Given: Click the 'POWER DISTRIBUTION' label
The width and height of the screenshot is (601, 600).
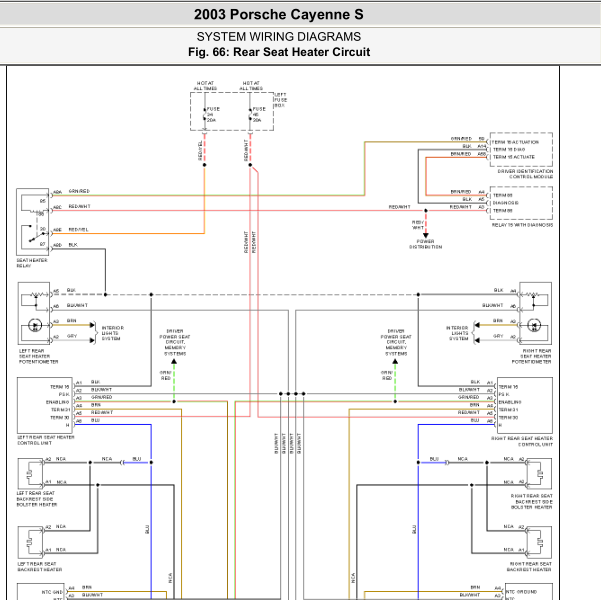Looking at the screenshot, I should click(x=425, y=244).
